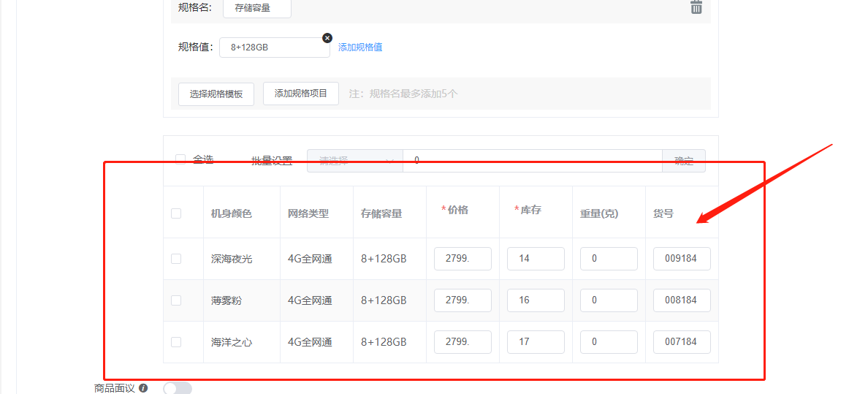Click the 货号 column header

click(x=663, y=213)
